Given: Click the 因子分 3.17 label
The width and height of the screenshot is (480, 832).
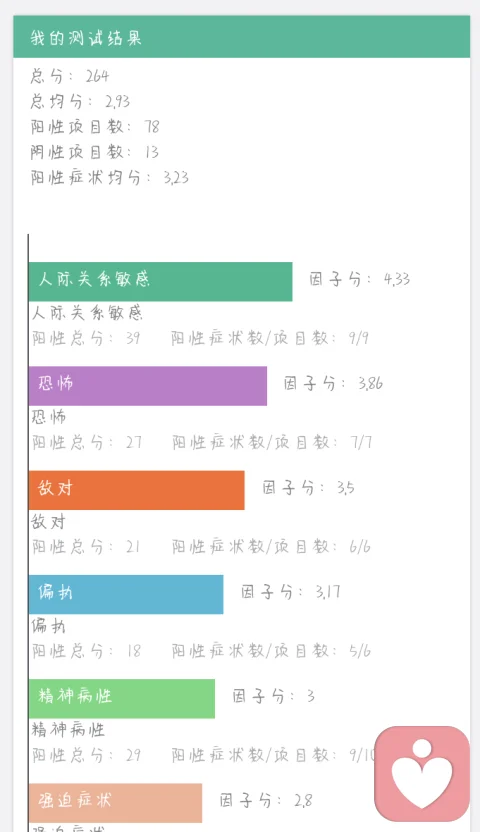Looking at the screenshot, I should point(291,592).
